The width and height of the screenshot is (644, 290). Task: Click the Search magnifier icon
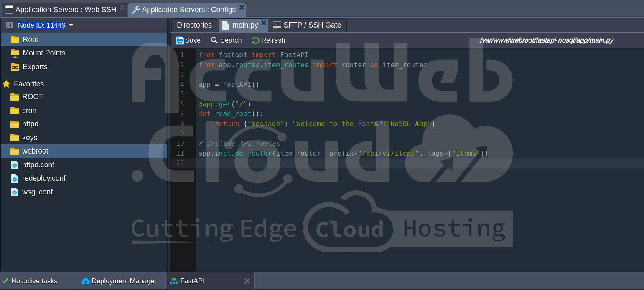click(x=214, y=40)
